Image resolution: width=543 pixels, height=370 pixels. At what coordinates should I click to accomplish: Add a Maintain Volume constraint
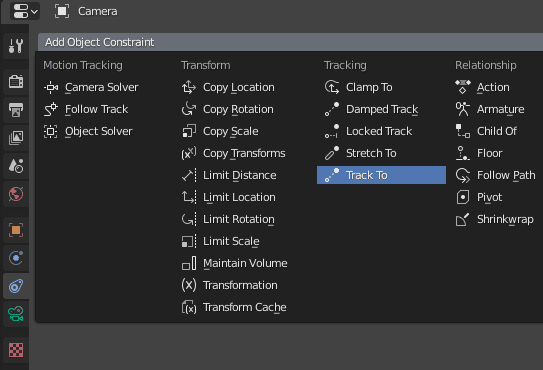click(235, 263)
